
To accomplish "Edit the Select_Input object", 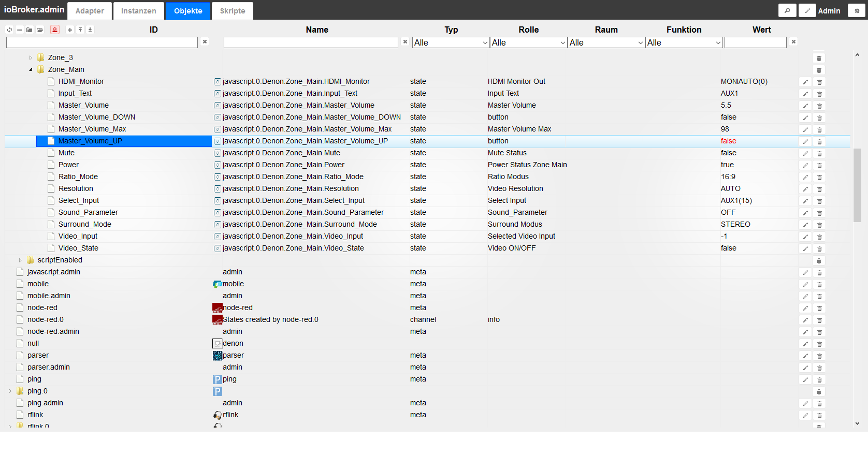I will pyautogui.click(x=805, y=201).
